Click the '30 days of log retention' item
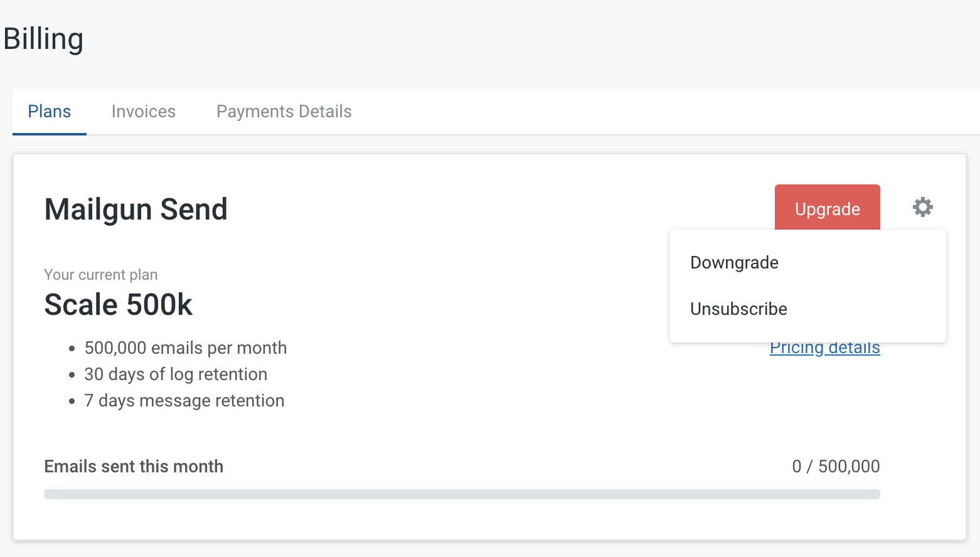The width and height of the screenshot is (980, 557). [176, 374]
